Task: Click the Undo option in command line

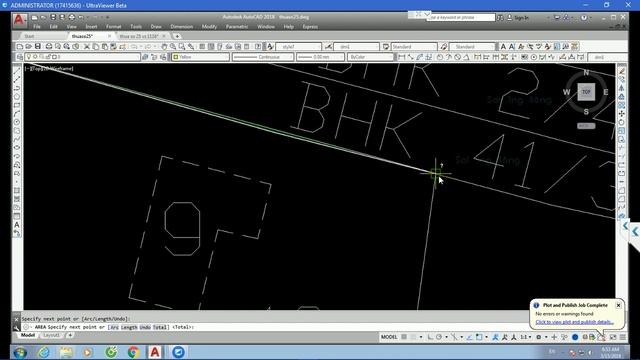Action: coord(145,327)
